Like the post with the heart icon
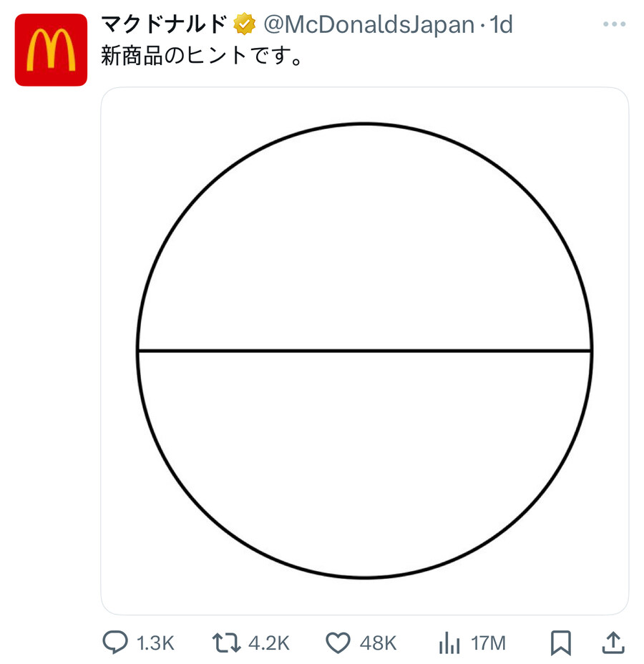The height and width of the screenshot is (664, 644). 339,643
